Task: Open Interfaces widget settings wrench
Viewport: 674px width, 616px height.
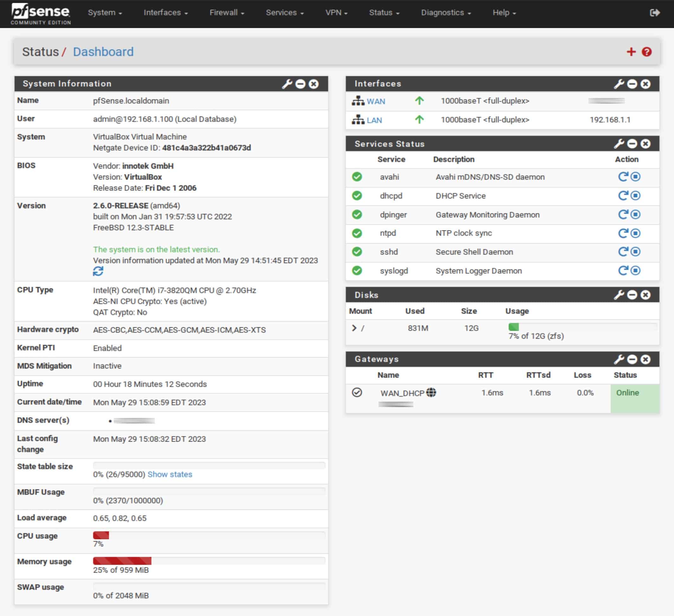Action: point(619,84)
